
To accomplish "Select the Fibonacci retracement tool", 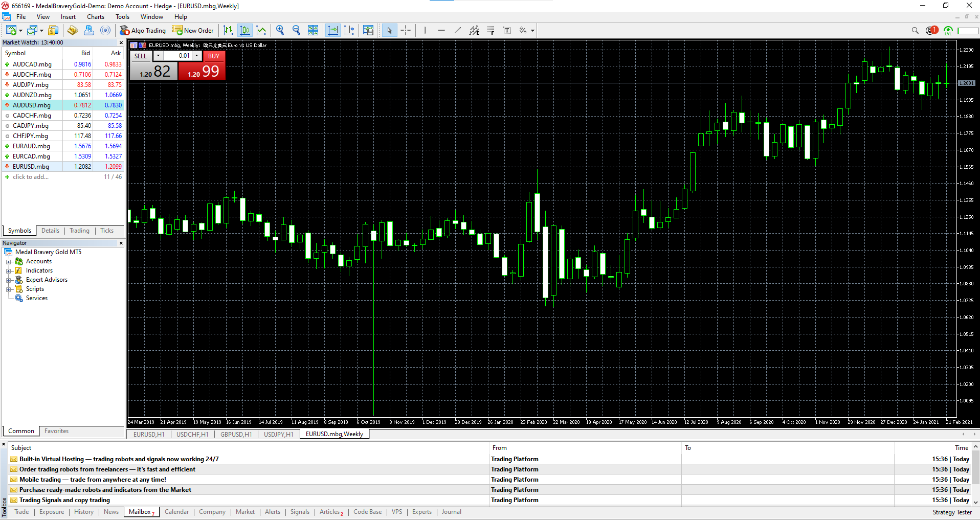I will 491,30.
